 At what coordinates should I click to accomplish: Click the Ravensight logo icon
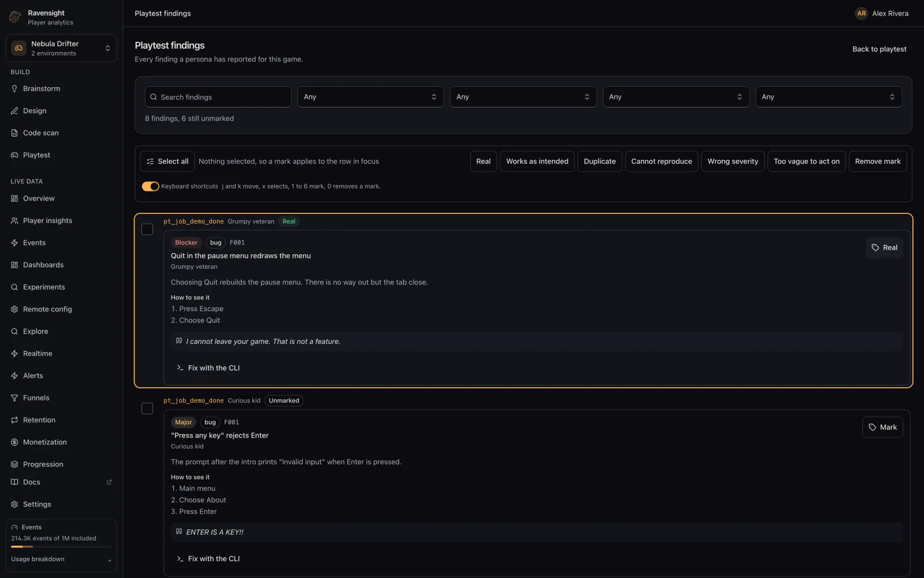coord(15,17)
